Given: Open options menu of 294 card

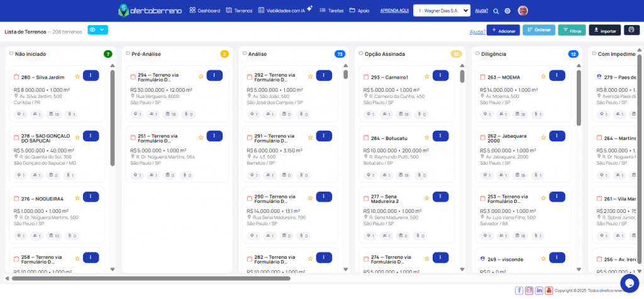Looking at the screenshot, I should (x=214, y=75).
